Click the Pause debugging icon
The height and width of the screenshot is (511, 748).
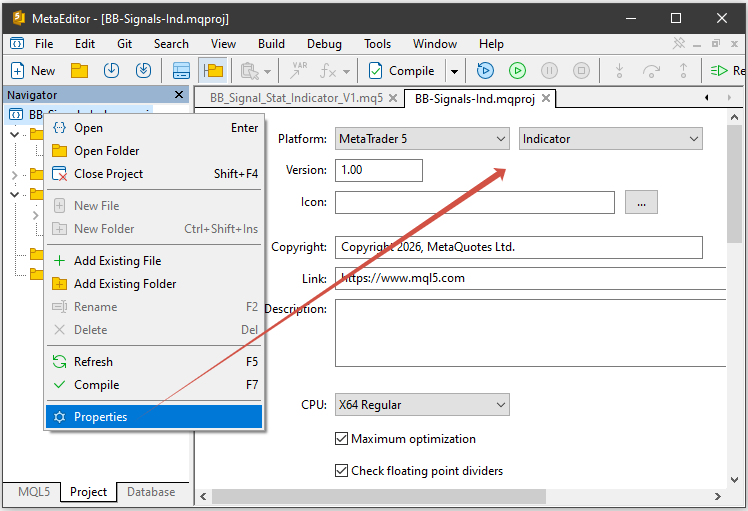549,71
